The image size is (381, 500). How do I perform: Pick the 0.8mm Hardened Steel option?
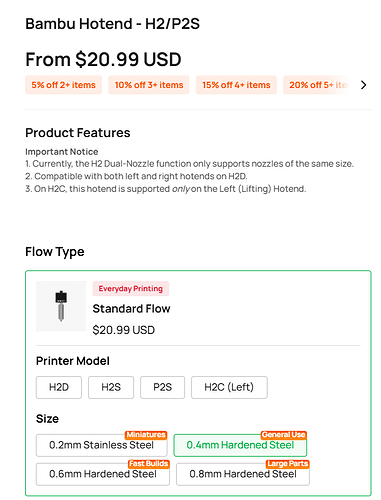pos(243,474)
